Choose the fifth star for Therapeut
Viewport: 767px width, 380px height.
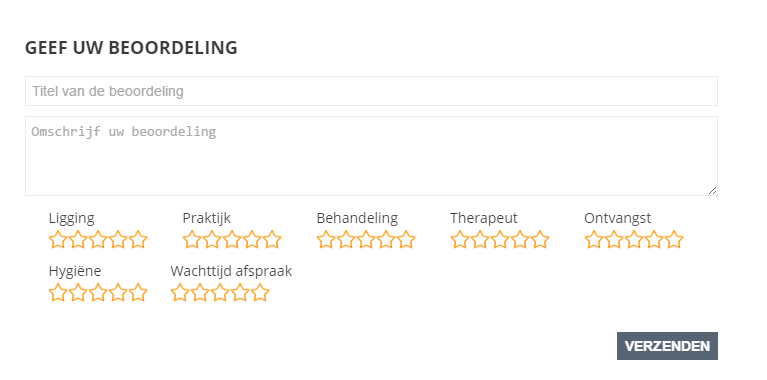[x=540, y=240]
